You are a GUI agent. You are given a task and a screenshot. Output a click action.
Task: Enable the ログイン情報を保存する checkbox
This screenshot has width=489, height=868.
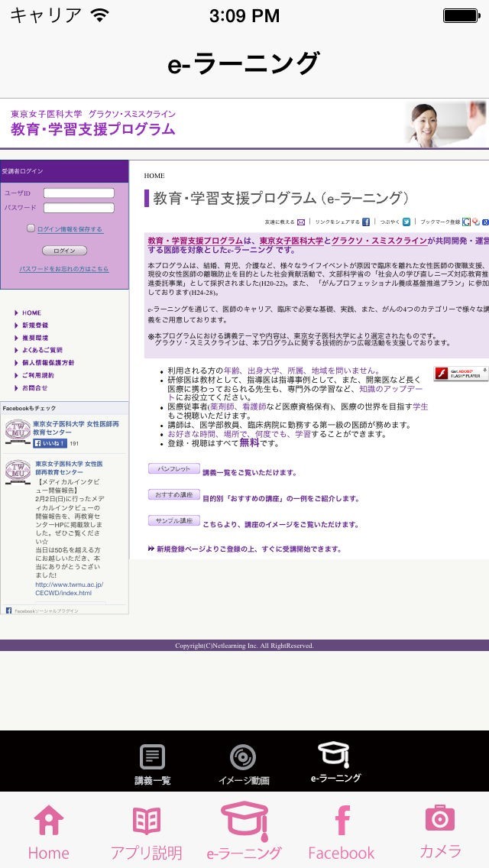(31, 228)
